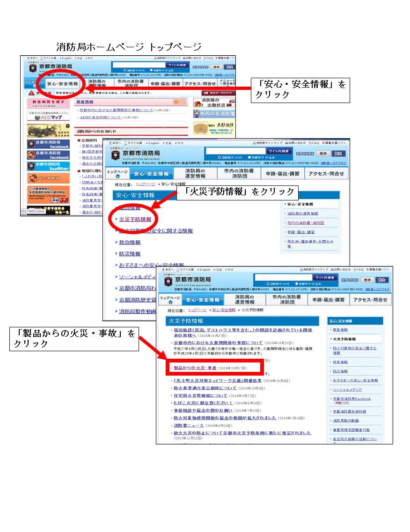Open 申請・届出・講習 tab on 火災予防情報 page

point(328,300)
